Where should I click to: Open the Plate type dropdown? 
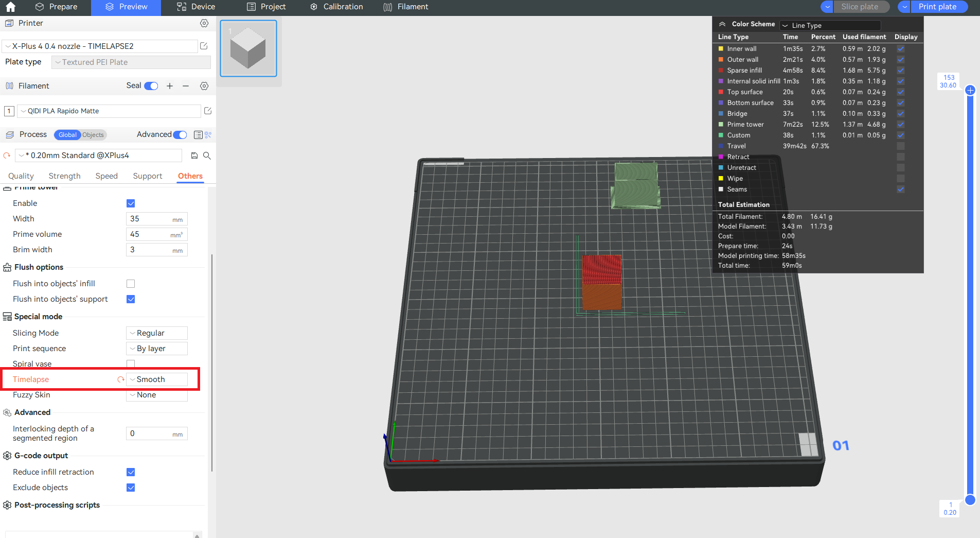point(130,62)
